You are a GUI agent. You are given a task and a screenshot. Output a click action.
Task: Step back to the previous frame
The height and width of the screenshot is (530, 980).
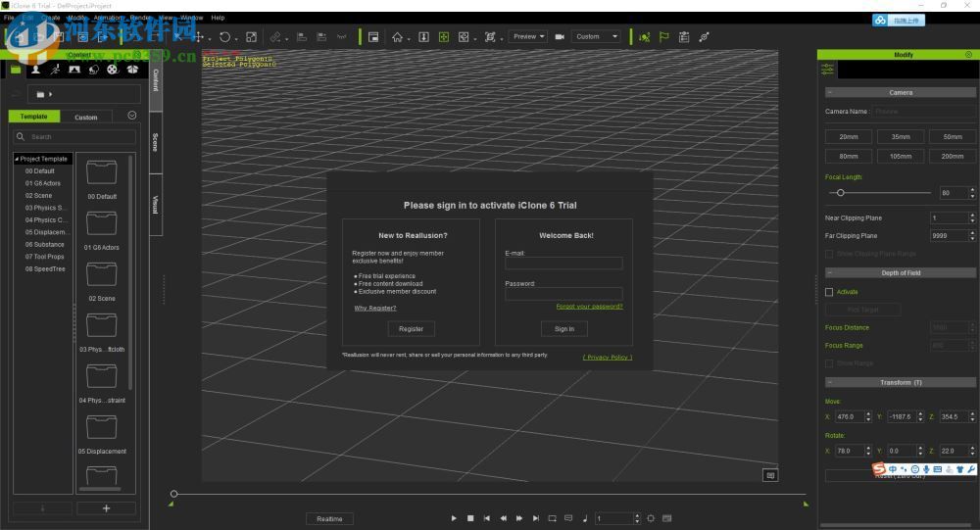(503, 518)
